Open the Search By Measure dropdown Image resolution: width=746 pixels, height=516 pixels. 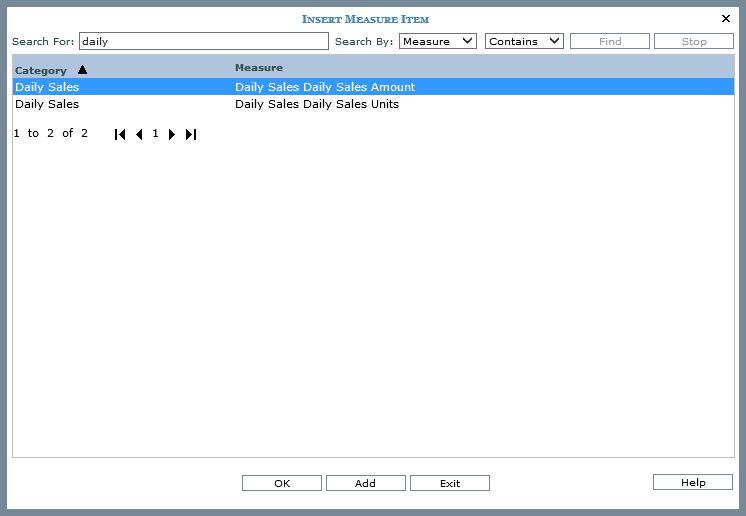438,41
